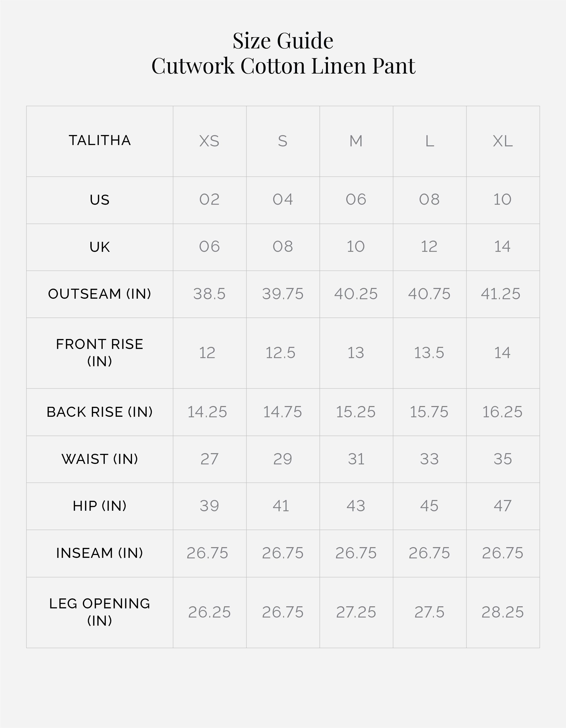Click the WAIST (IN) row label
566x728 pixels.
pos(100,459)
